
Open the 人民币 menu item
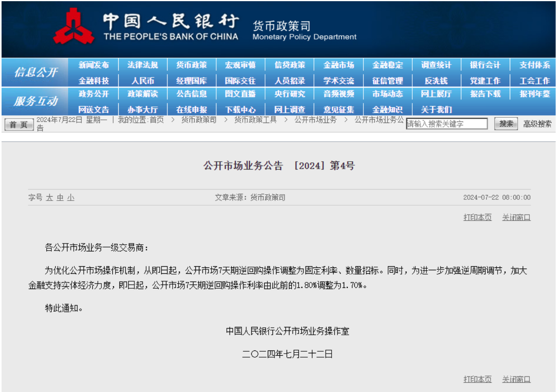coord(143,81)
